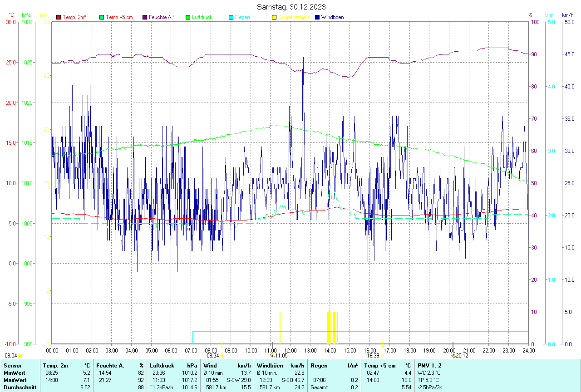Click the minimum pressure value 1010.2
This screenshot has width=581, height=392.
pos(189,373)
